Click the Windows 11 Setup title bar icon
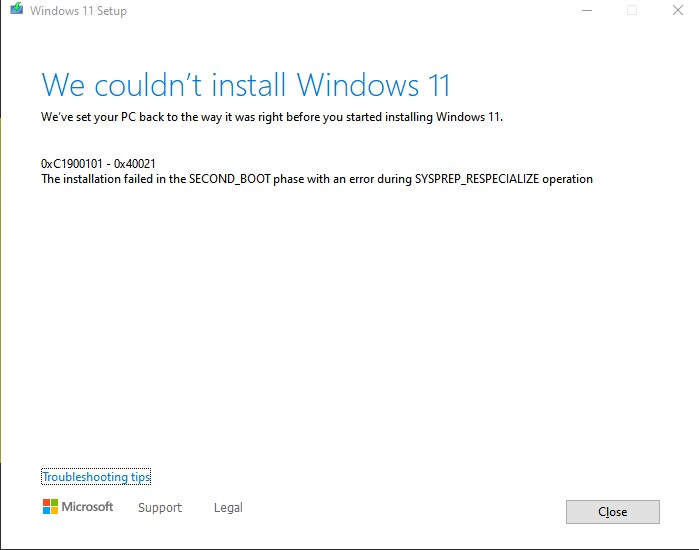Screen dimensions: 699x550 point(16,8)
